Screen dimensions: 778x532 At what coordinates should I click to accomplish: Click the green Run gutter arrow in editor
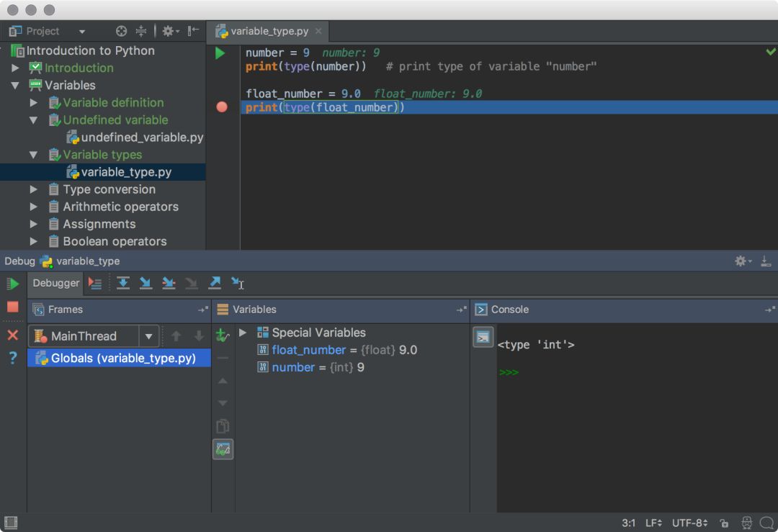click(220, 53)
